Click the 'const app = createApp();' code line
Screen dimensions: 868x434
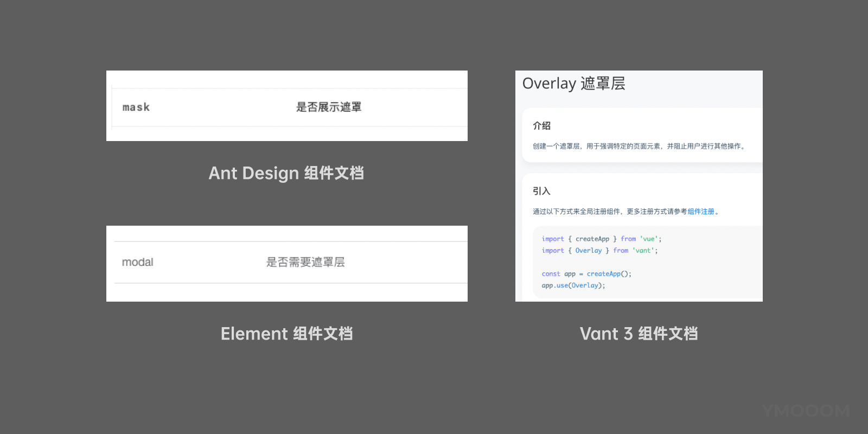coord(586,274)
